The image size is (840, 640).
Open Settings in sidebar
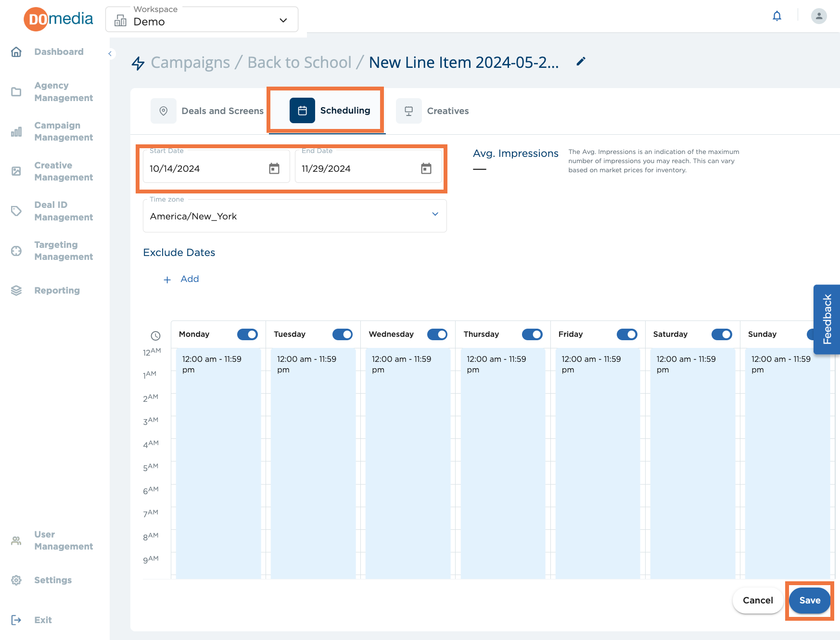point(53,580)
